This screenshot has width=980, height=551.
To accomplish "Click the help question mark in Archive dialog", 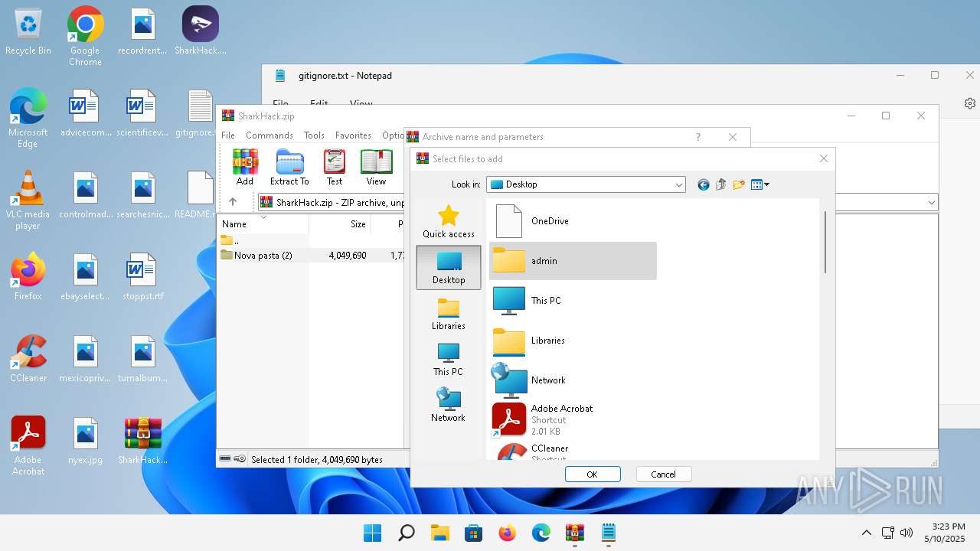I will click(697, 137).
